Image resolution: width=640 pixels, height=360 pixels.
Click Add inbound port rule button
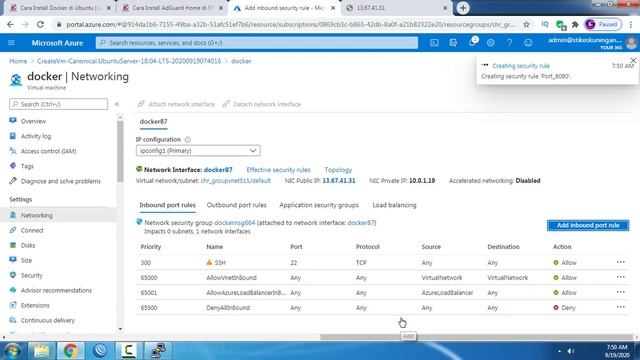pyautogui.click(x=588, y=225)
